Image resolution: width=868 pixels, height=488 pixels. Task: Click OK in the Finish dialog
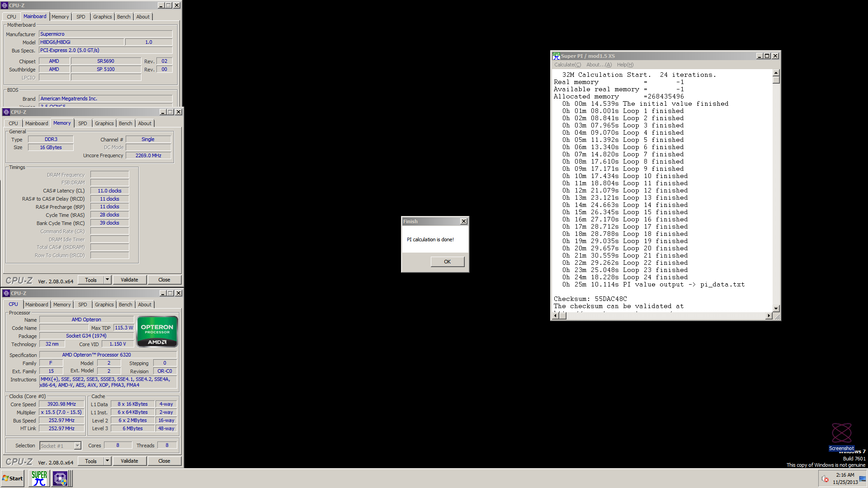447,262
